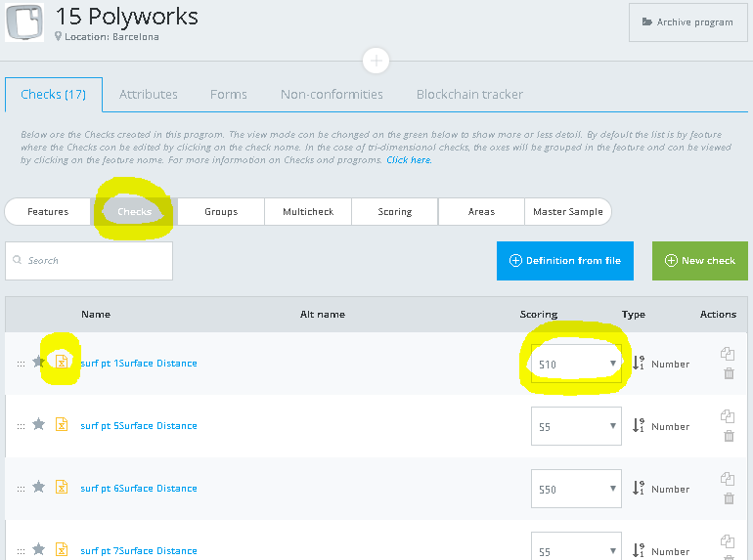Open the surf pt 5Surface Distance check
753x560 pixels.
point(139,426)
